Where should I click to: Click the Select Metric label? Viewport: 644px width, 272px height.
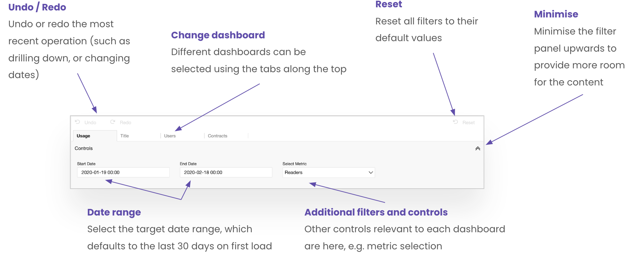coord(294,164)
